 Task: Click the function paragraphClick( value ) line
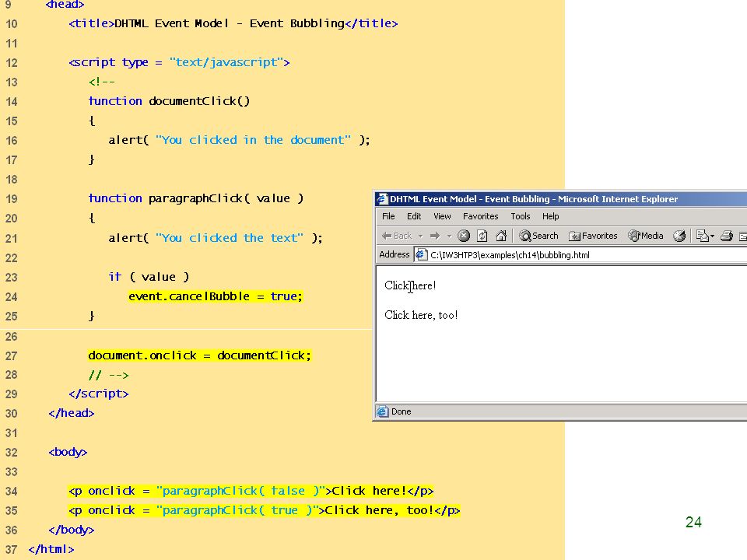tap(196, 198)
